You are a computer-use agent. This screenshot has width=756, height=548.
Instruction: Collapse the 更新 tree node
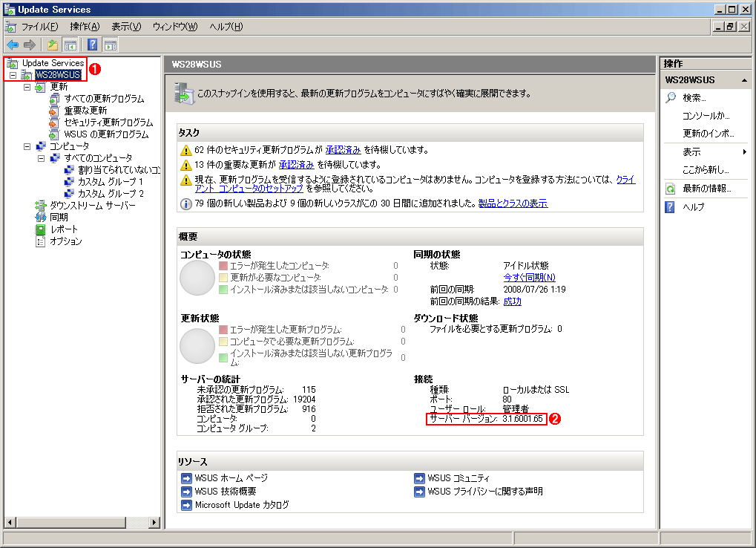pos(27,88)
